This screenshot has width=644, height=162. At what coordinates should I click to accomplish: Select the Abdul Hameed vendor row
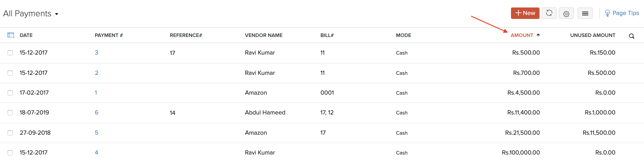pos(265,112)
